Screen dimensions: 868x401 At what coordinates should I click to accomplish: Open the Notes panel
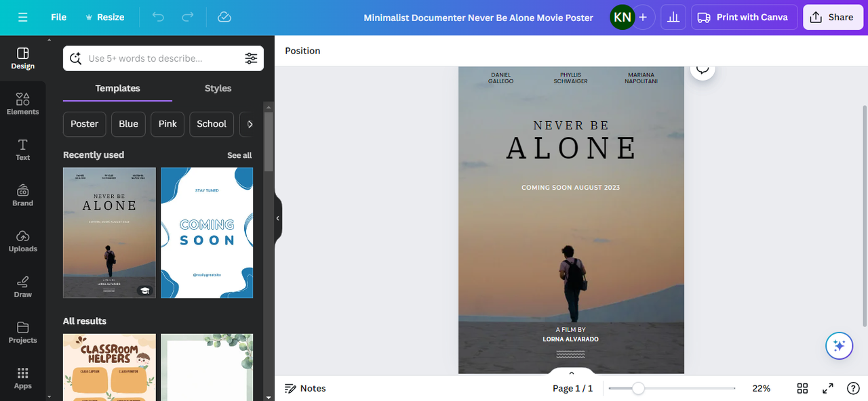305,388
